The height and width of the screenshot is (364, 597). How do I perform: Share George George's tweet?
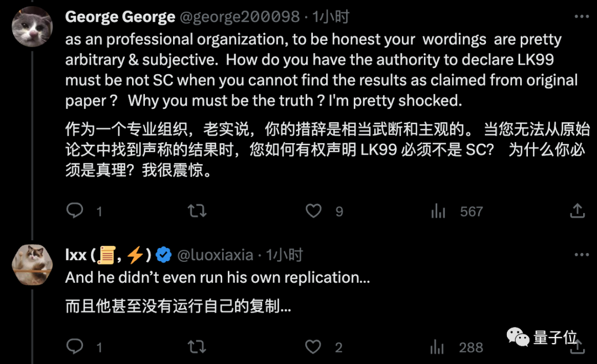578,211
